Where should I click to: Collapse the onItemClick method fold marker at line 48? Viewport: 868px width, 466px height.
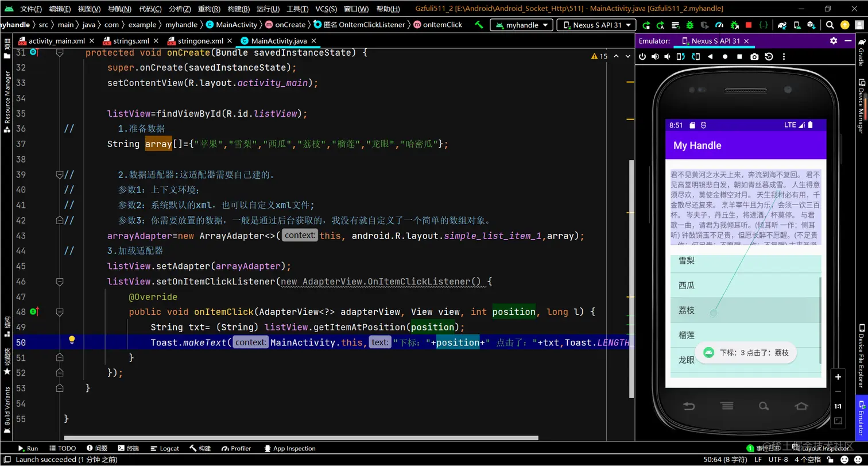point(60,312)
